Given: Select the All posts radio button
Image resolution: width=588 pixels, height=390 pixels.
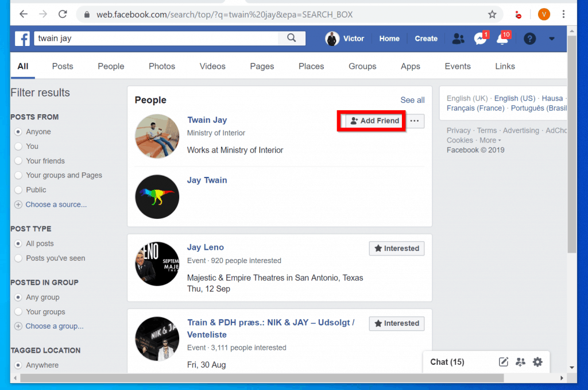Looking at the screenshot, I should click(18, 244).
